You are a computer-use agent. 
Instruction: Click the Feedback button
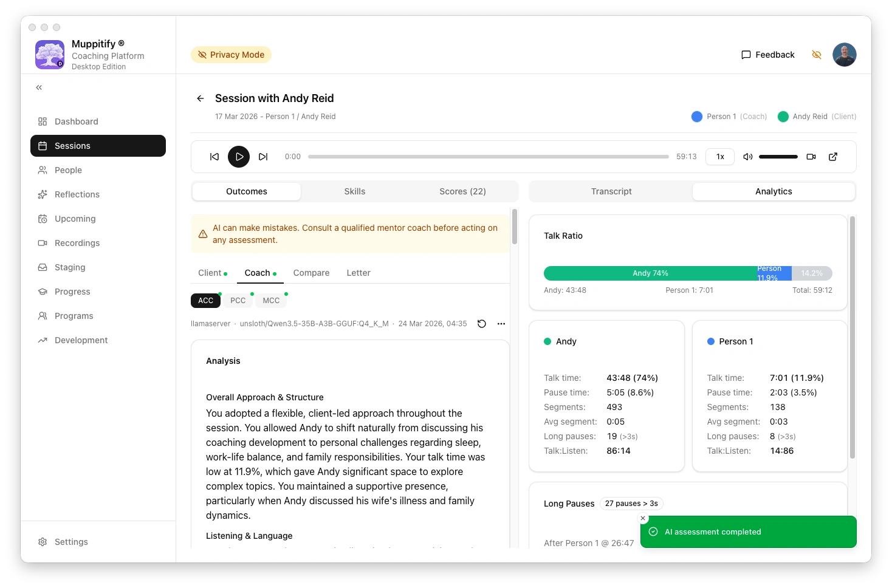pos(768,55)
